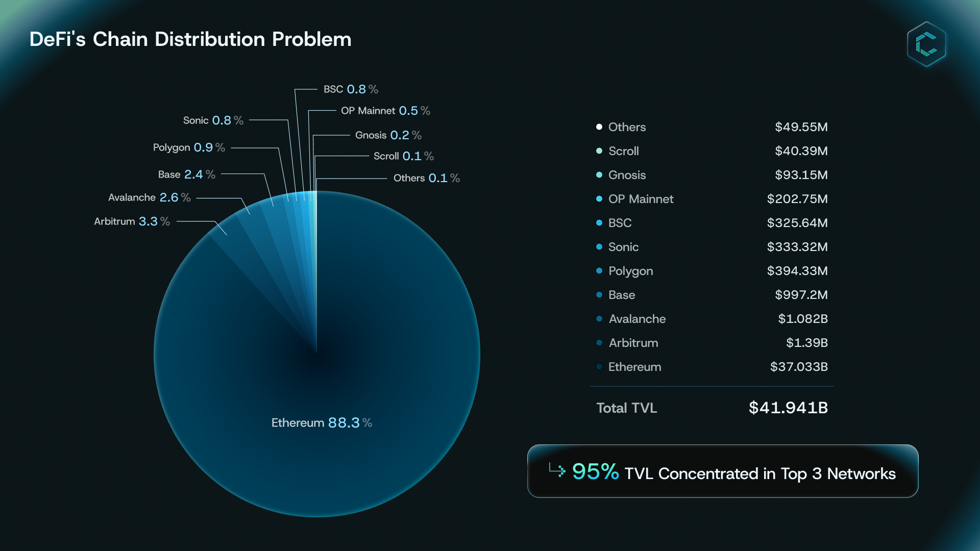Viewport: 980px width, 551px height.
Task: Click the Ethereum legend color dot
Action: pyautogui.click(x=599, y=366)
